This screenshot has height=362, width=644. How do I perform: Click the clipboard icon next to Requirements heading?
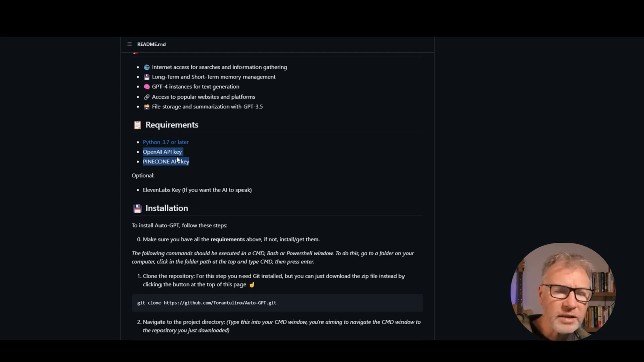coord(137,125)
